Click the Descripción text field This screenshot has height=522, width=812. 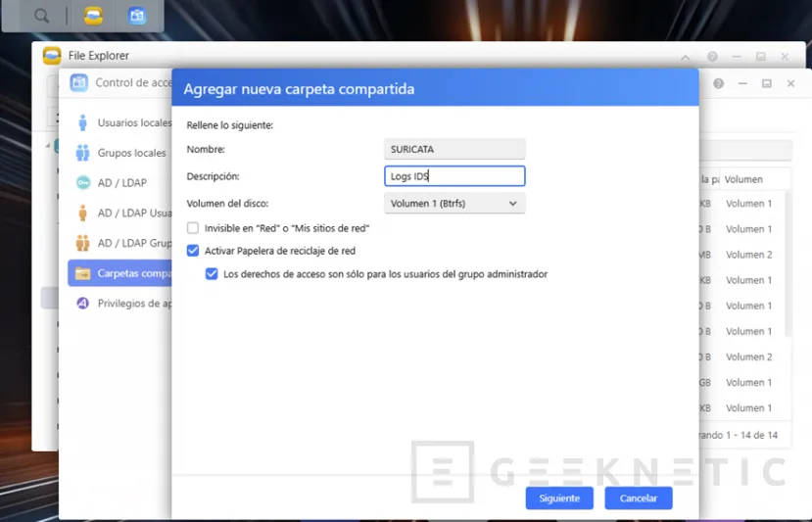pyautogui.click(x=454, y=176)
